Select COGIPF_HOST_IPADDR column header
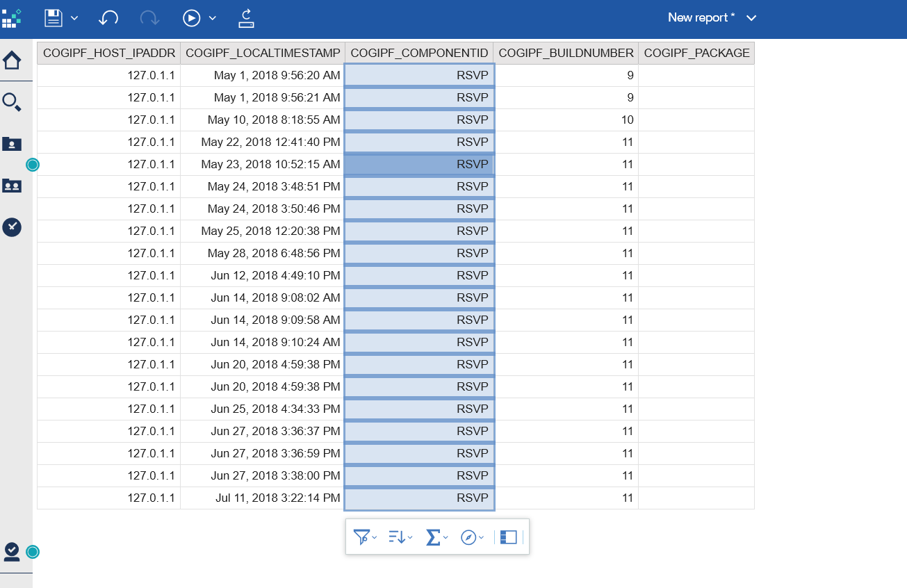Viewport: 907px width, 588px height. tap(109, 53)
